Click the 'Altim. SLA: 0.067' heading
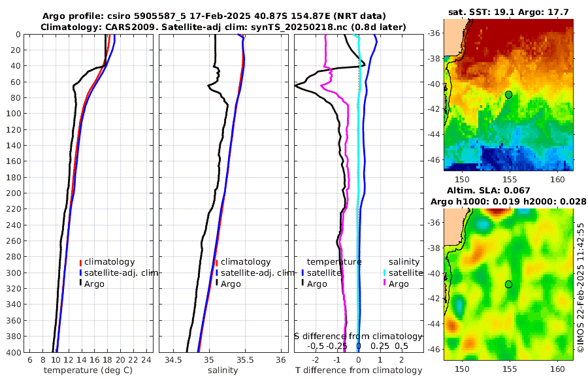 coord(489,191)
